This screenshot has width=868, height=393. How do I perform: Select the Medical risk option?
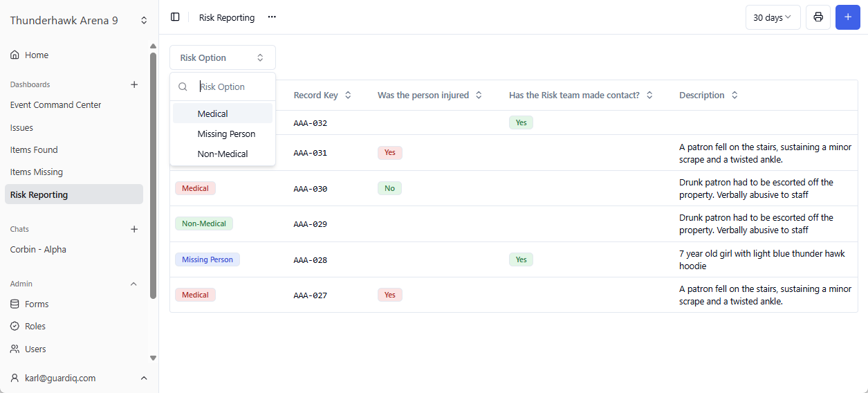[x=213, y=113]
